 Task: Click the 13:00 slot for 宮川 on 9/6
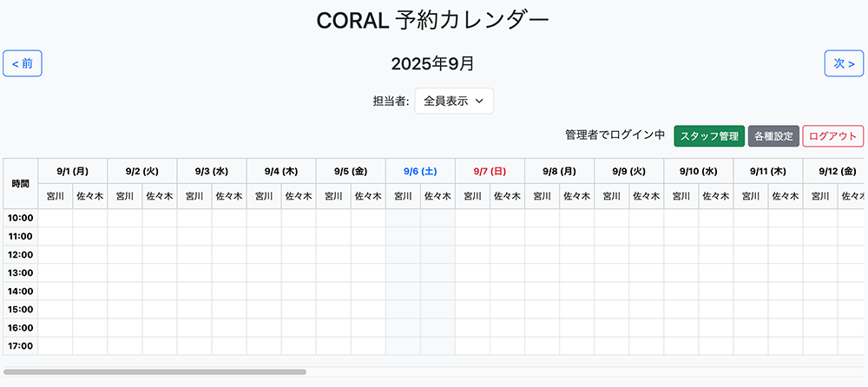(403, 272)
